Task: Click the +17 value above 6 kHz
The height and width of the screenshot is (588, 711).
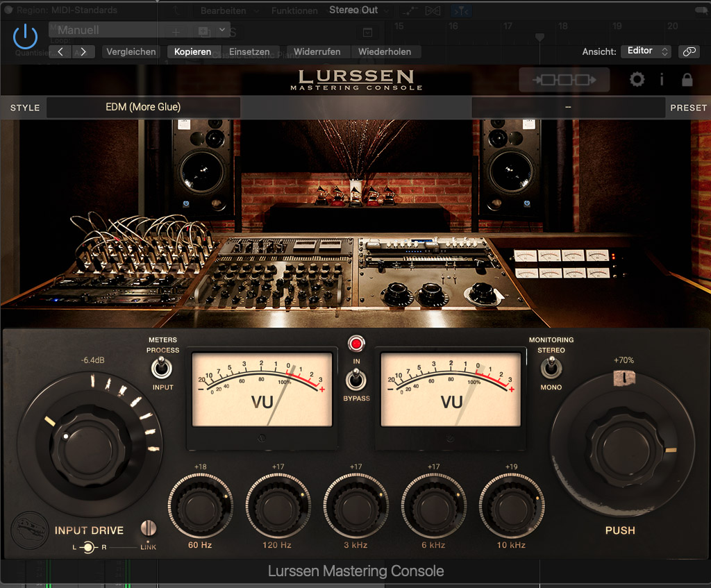Action: coord(433,467)
